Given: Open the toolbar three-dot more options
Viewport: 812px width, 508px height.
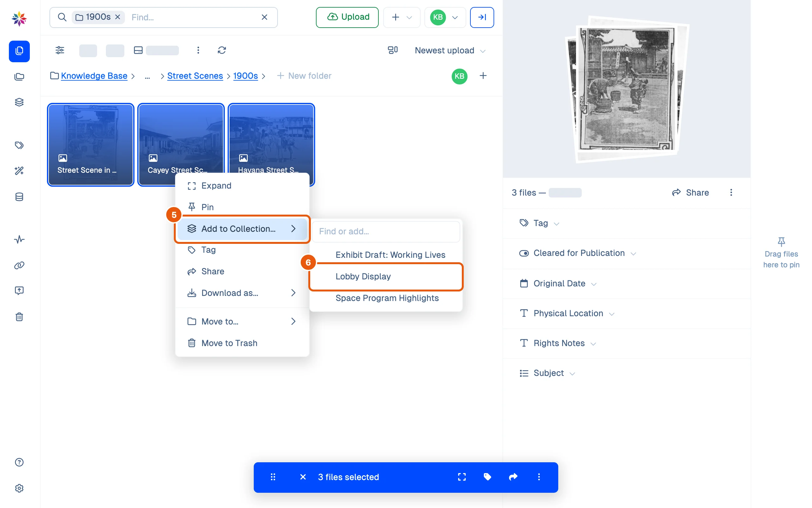Looking at the screenshot, I should [198, 50].
